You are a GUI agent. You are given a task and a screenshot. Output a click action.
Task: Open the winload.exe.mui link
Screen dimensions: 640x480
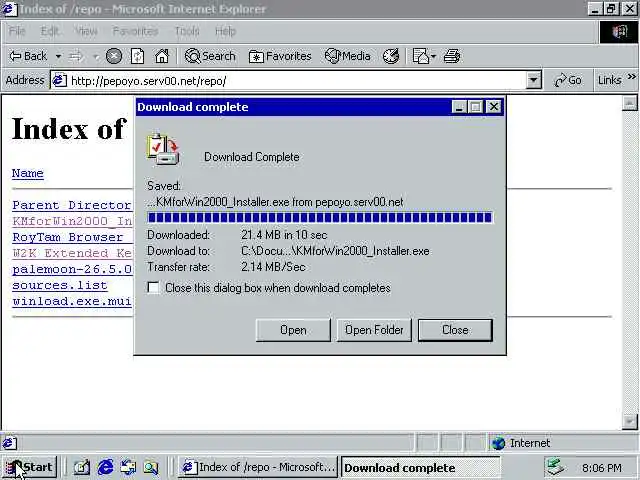[x=72, y=301]
